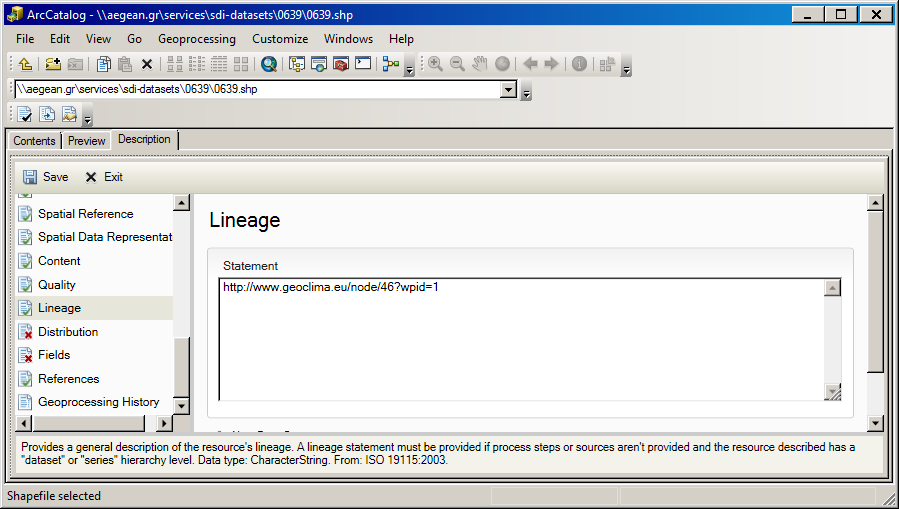
Task: Switch to Thumbnails view icon
Action: tap(241, 64)
